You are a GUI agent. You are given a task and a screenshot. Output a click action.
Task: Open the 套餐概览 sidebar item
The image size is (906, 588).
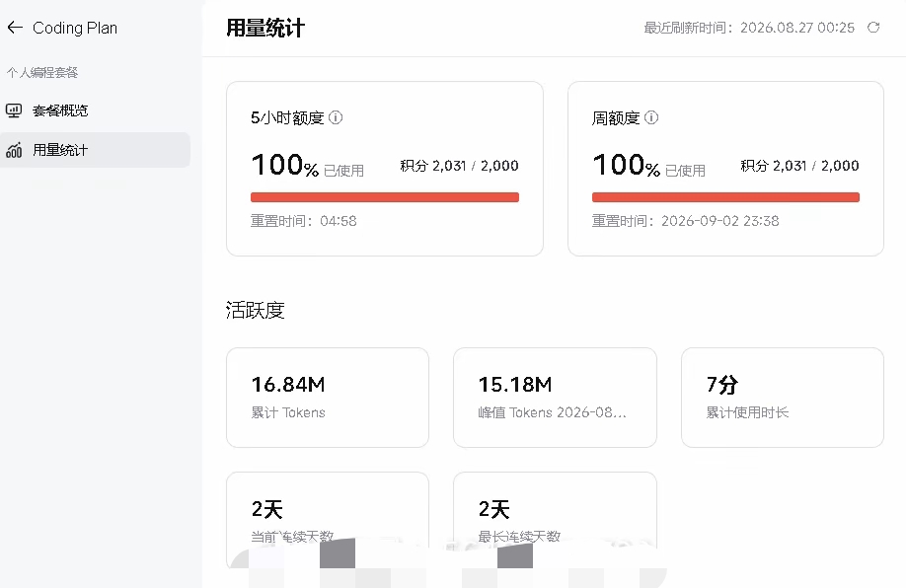[96, 110]
